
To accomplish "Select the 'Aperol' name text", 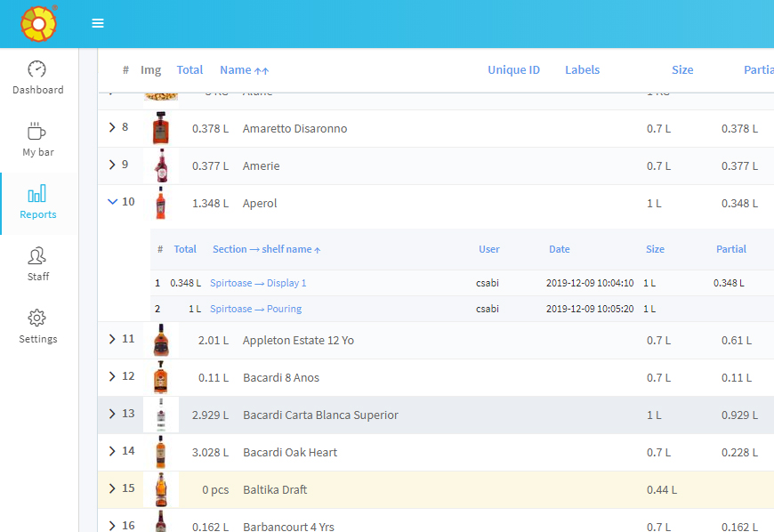I will tap(260, 204).
